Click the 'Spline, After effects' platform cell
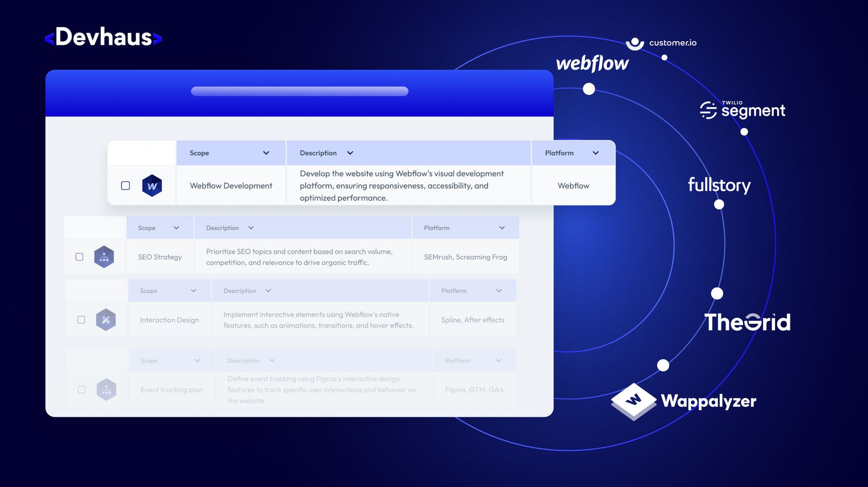The image size is (868, 487). click(473, 320)
